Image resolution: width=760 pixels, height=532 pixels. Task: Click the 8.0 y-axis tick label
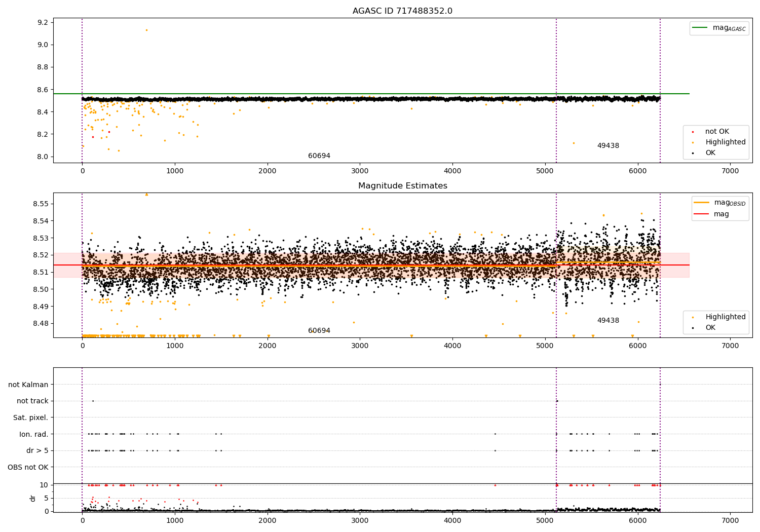coord(43,157)
